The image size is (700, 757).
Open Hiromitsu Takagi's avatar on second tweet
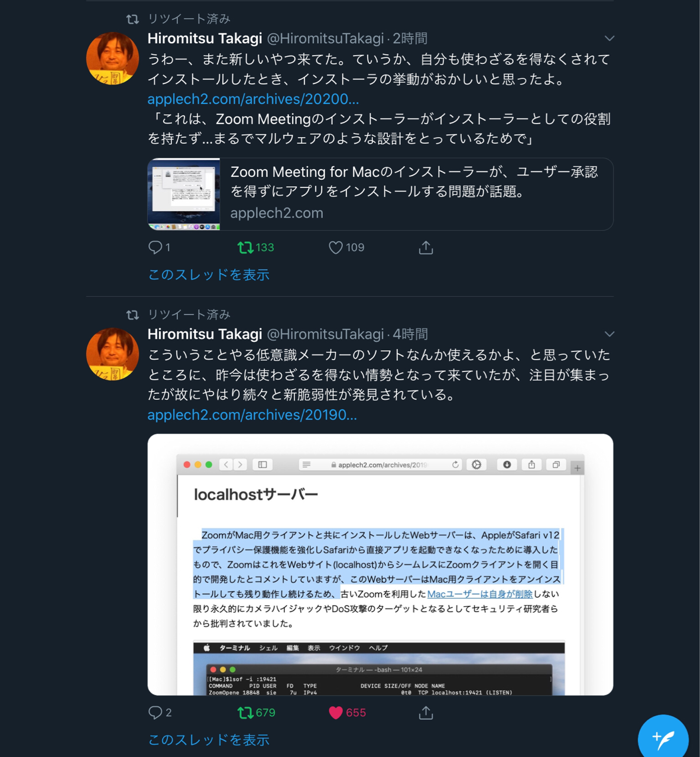pos(112,354)
